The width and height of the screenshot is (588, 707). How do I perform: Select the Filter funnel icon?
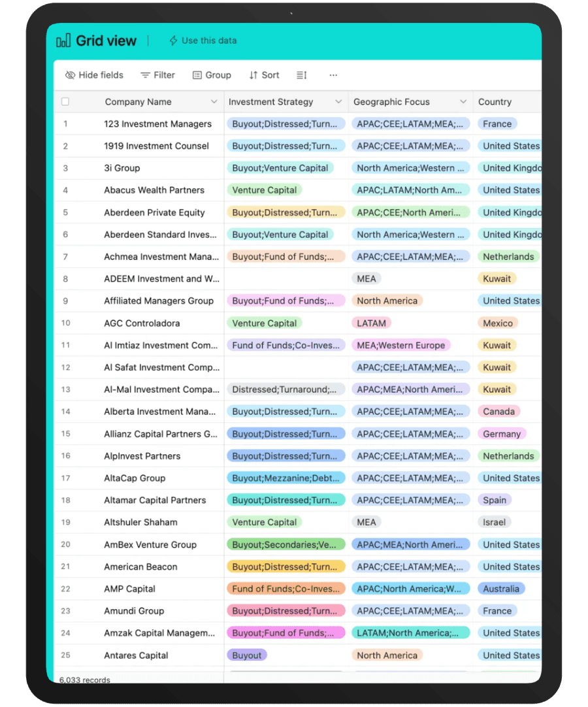click(145, 75)
